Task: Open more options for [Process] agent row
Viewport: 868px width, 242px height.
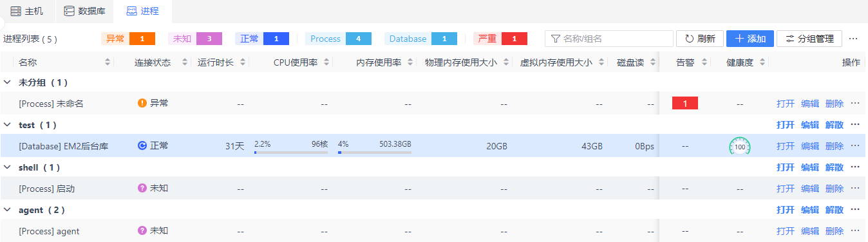Action: (x=855, y=230)
